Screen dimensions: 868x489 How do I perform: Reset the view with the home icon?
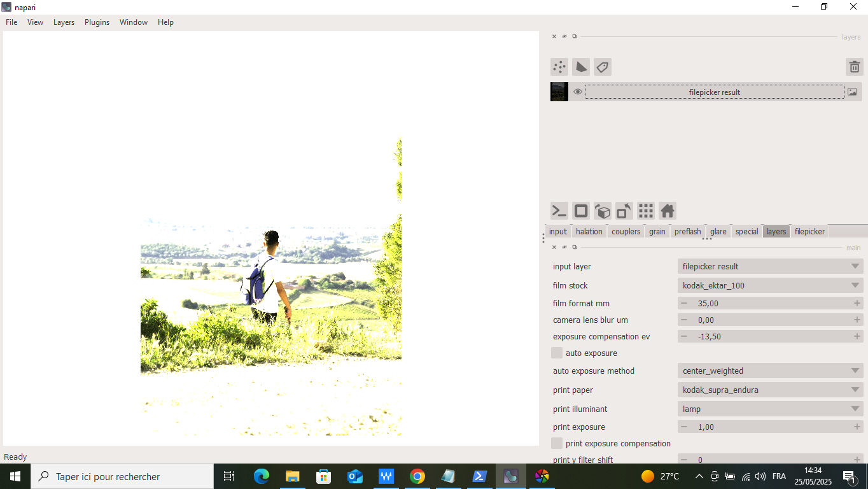pos(668,211)
